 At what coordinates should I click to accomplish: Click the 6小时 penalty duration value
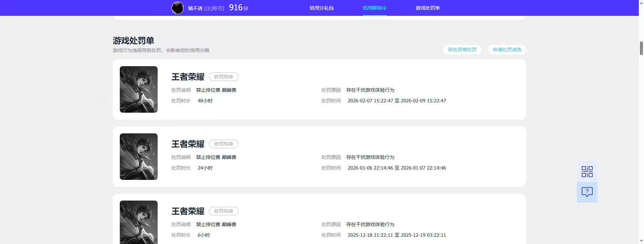click(x=204, y=235)
